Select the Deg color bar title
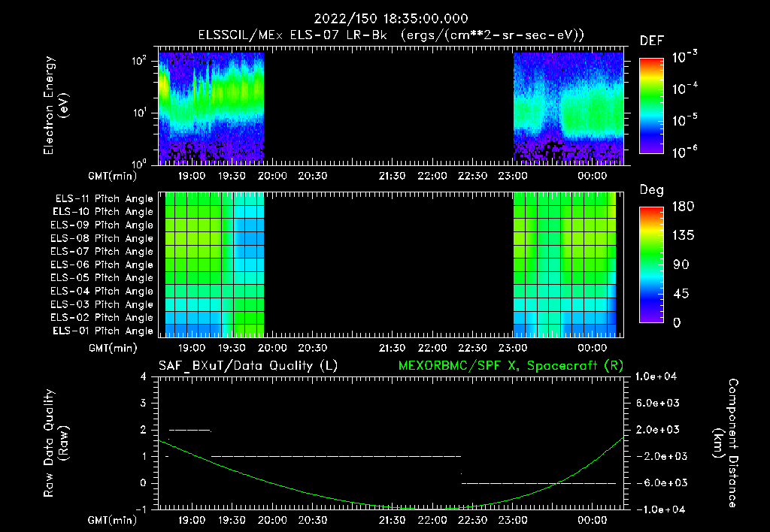The height and width of the screenshot is (532, 770). click(x=652, y=190)
